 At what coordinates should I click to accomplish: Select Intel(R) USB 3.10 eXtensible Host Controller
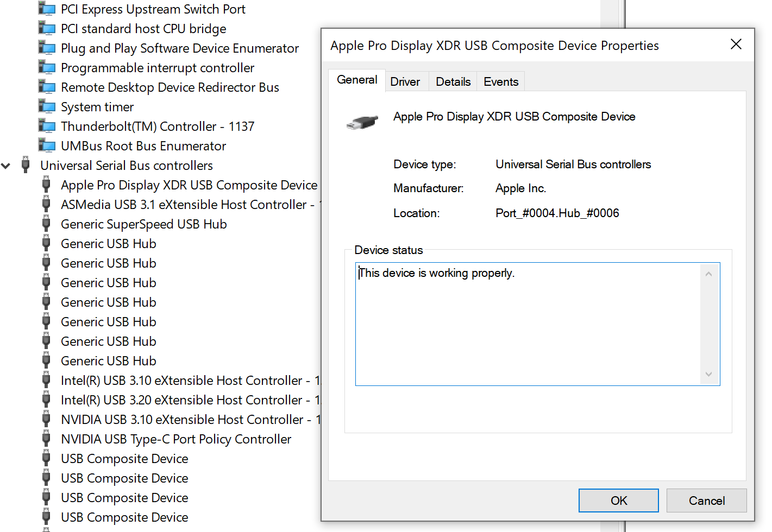click(x=191, y=381)
